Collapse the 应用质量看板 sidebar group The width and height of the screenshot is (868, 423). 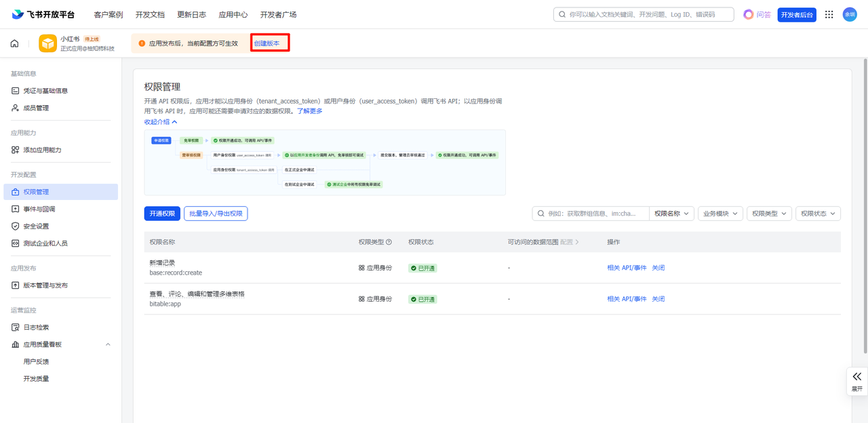tap(108, 344)
